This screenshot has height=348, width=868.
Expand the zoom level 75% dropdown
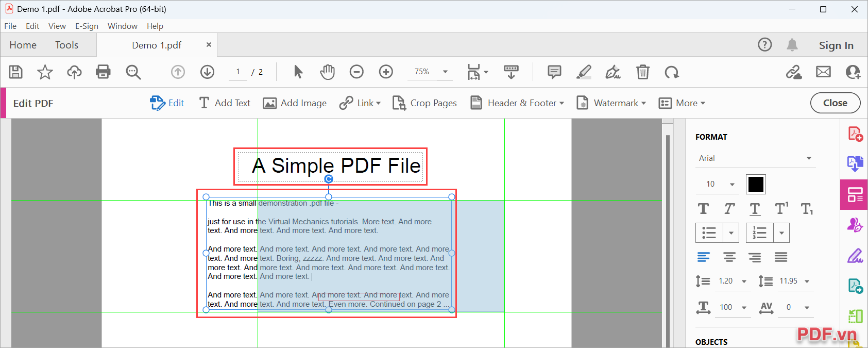pos(445,72)
